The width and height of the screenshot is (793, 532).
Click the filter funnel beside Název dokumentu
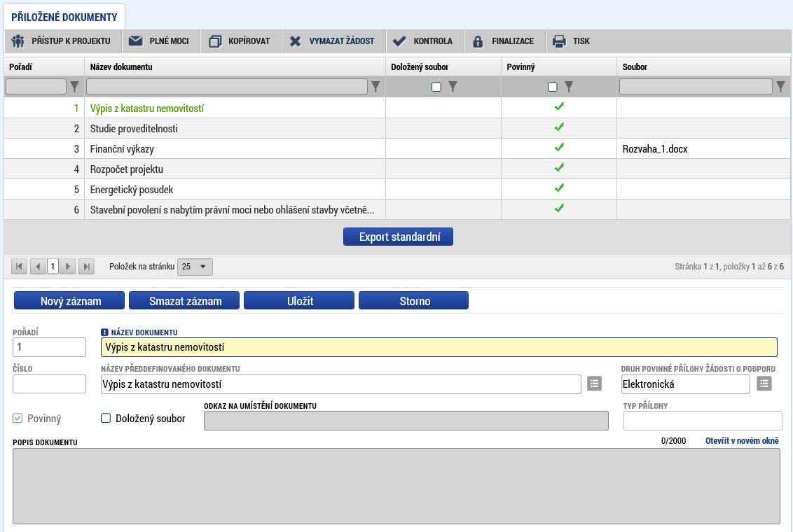(375, 87)
